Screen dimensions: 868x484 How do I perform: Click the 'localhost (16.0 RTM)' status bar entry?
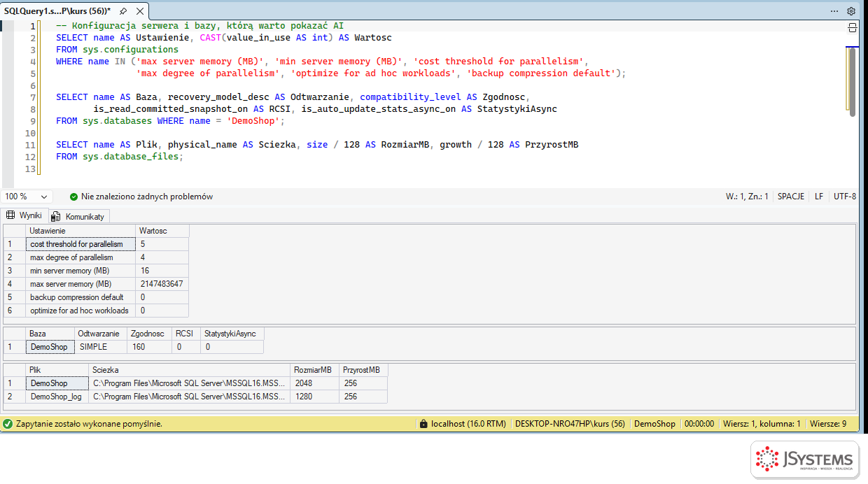tap(468, 424)
